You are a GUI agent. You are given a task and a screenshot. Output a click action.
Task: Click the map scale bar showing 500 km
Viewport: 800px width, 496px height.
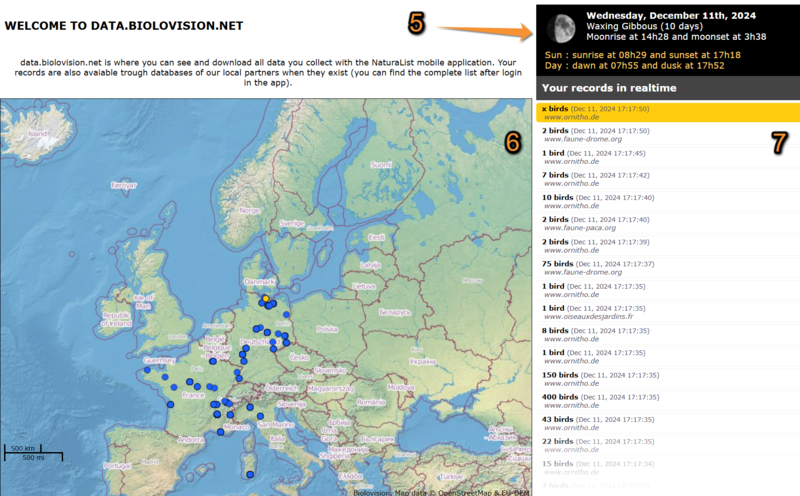coord(33,452)
